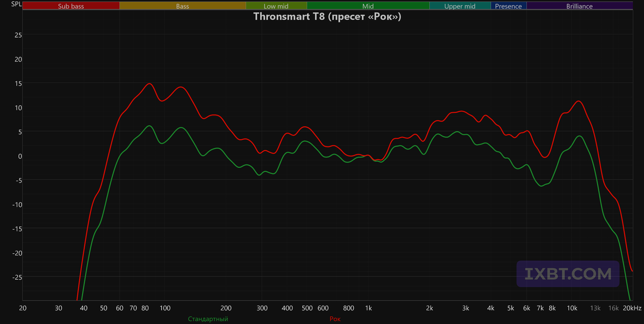Click the Upper mid band label
644x324 pixels.
point(459,6)
